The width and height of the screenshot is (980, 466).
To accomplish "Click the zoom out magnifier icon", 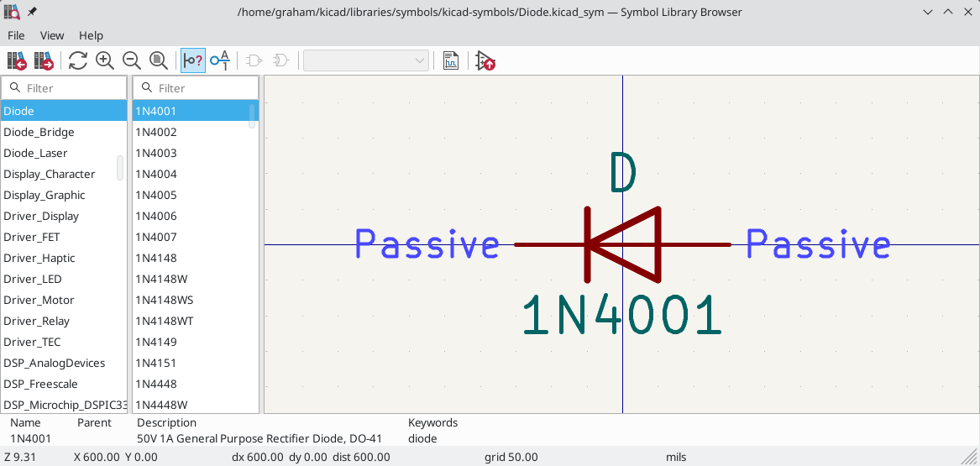I will click(x=132, y=60).
